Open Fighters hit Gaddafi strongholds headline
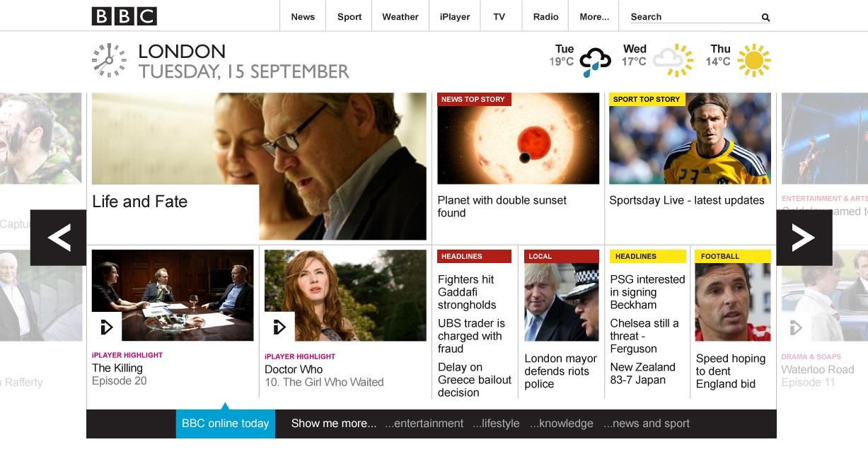This screenshot has height=454, width=868. click(x=467, y=292)
